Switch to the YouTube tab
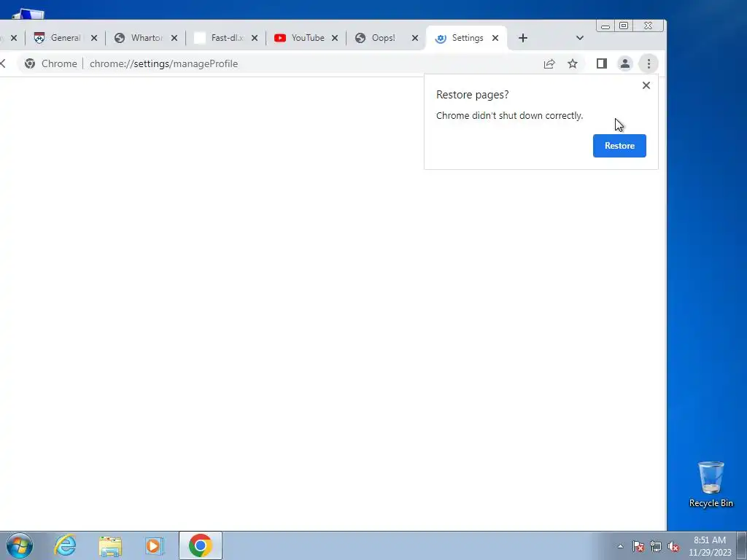Image resolution: width=747 pixels, height=560 pixels. (x=307, y=38)
